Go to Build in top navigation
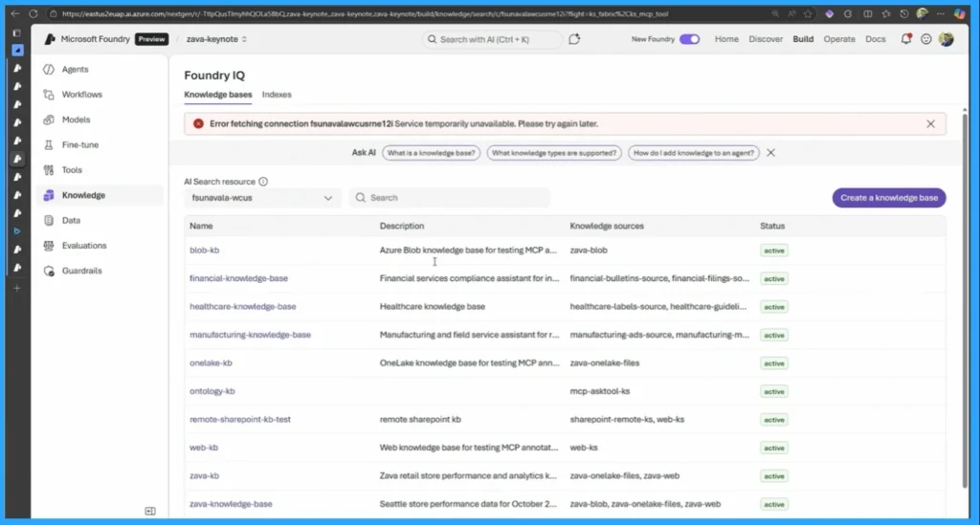 point(803,38)
